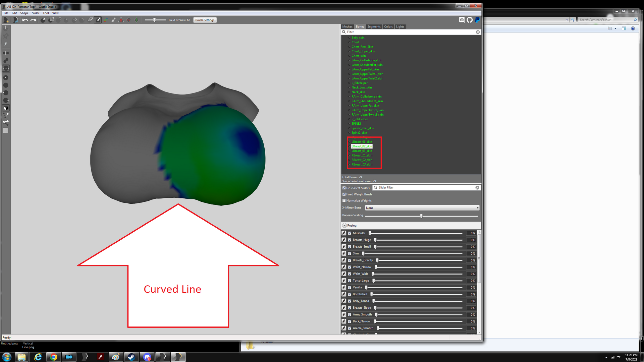Switch to the Colors tab

click(388, 26)
